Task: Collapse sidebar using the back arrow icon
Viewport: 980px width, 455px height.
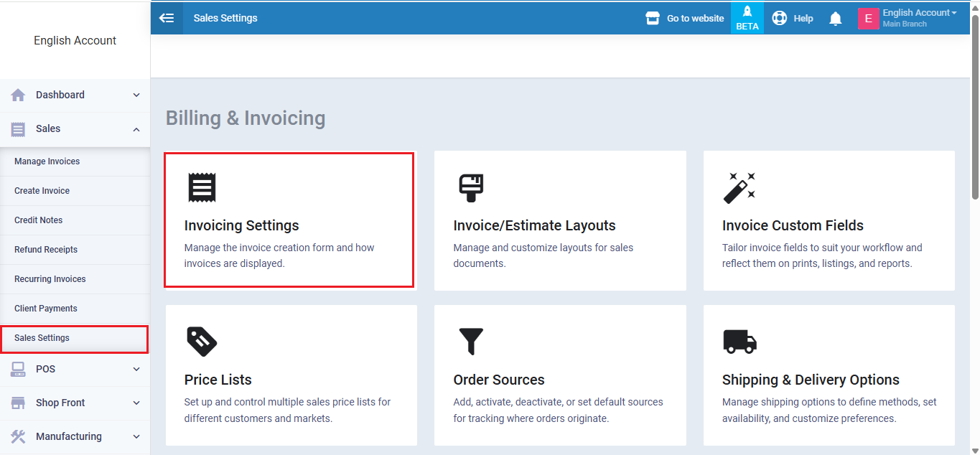Action: tap(167, 18)
